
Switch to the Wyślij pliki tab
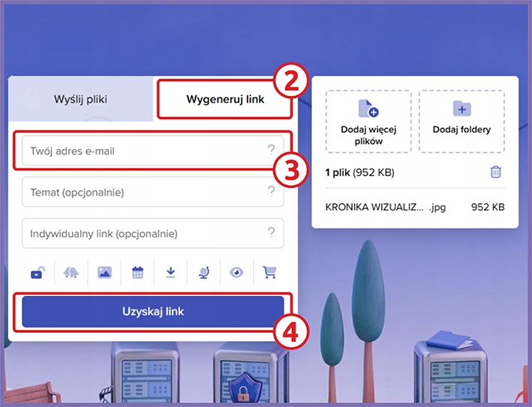pyautogui.click(x=80, y=99)
